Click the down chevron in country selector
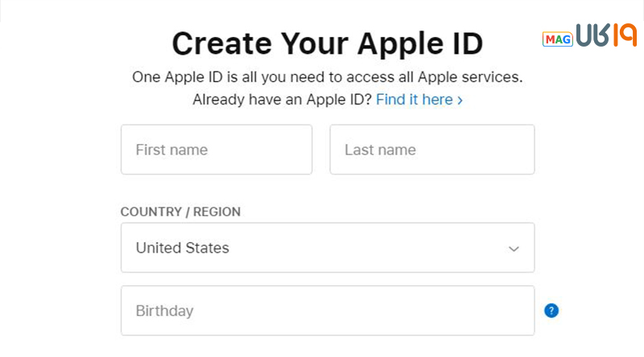This screenshot has width=644, height=357. click(x=514, y=248)
